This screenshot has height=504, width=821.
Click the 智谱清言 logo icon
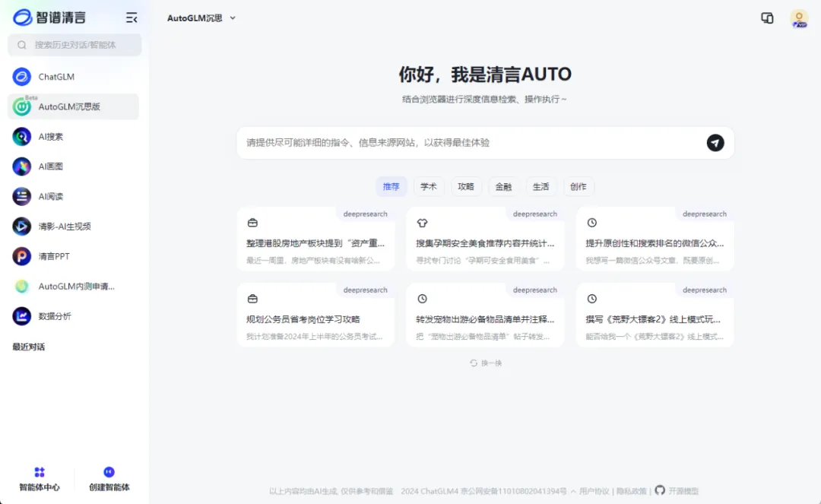pos(22,17)
